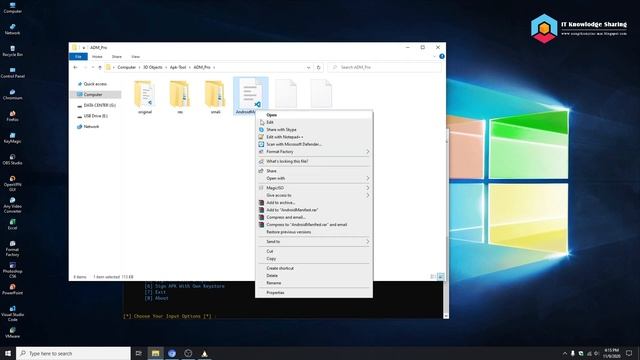This screenshot has height=360, width=640.
Task: Expand the Explorer ribbon chevron
Action: 434,56
